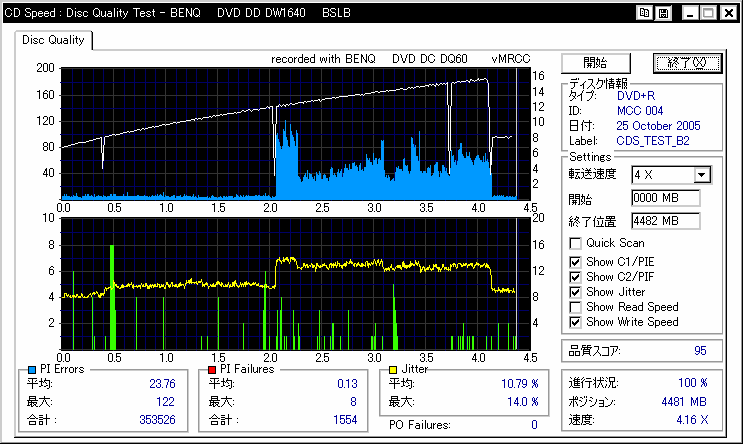Viewport: 743px width, 444px height.
Task: Click the lower PI Failures jitter graph
Action: tap(296, 284)
